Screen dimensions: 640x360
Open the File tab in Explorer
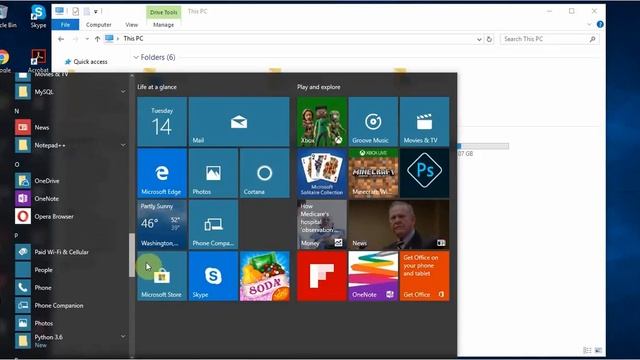coord(65,24)
